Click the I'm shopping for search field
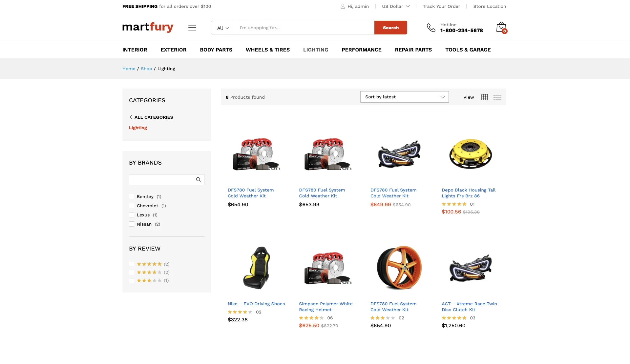Screen dimensions: 630x364 (x=304, y=28)
